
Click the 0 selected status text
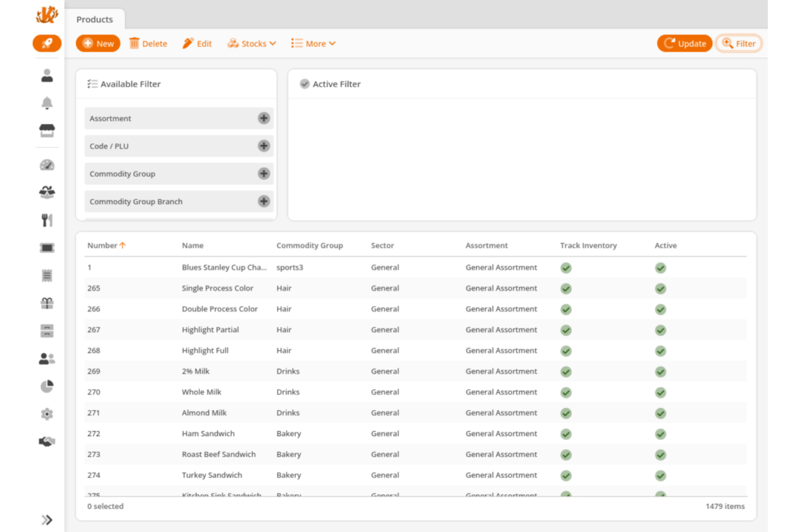106,506
